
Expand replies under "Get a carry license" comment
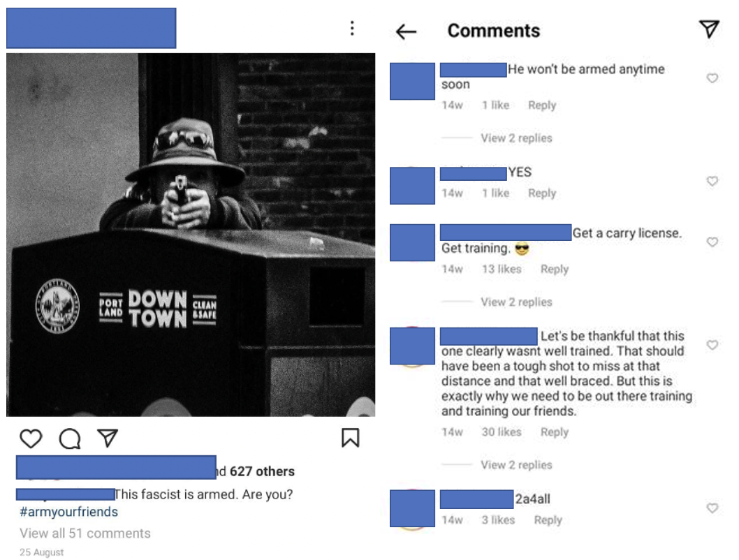pyautogui.click(x=516, y=302)
